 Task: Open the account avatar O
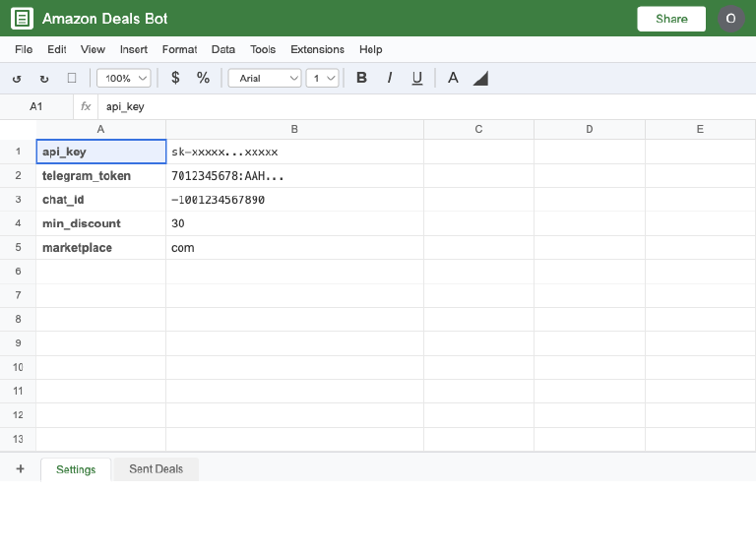click(731, 19)
